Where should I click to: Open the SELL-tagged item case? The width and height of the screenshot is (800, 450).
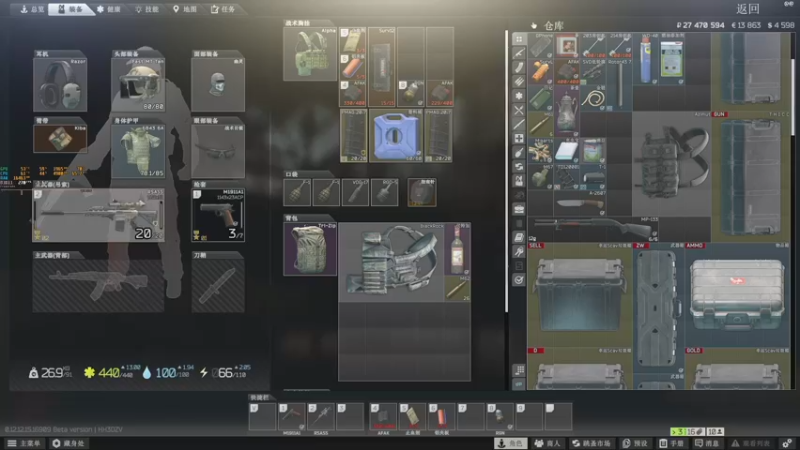580,295
